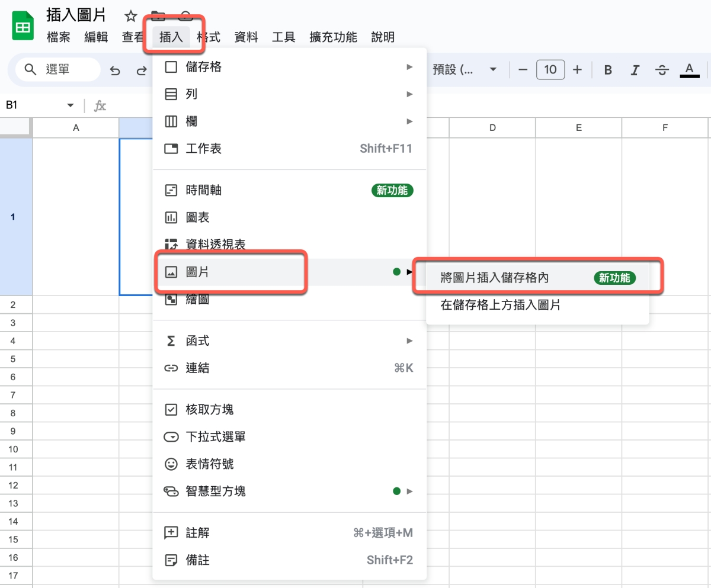This screenshot has height=588, width=711.
Task: Increase font size with plus button
Action: tap(578, 70)
